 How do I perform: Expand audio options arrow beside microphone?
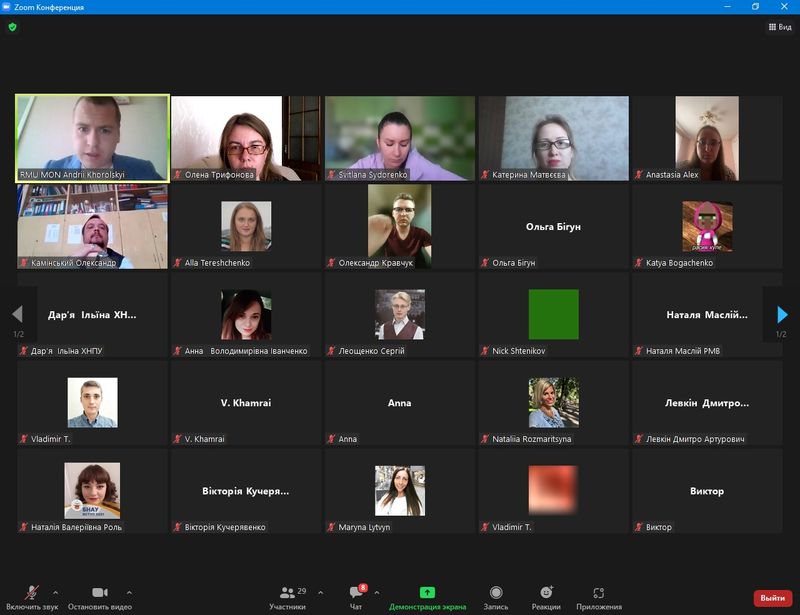point(55,592)
